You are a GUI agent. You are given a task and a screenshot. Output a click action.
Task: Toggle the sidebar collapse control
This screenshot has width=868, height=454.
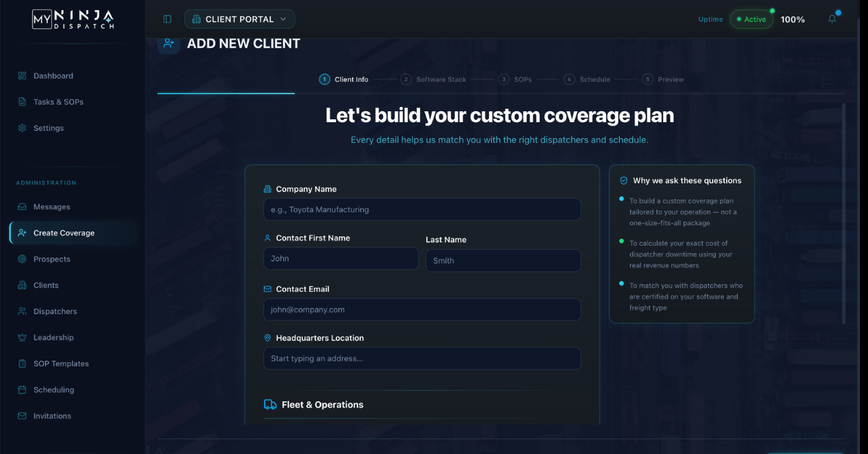tap(167, 18)
